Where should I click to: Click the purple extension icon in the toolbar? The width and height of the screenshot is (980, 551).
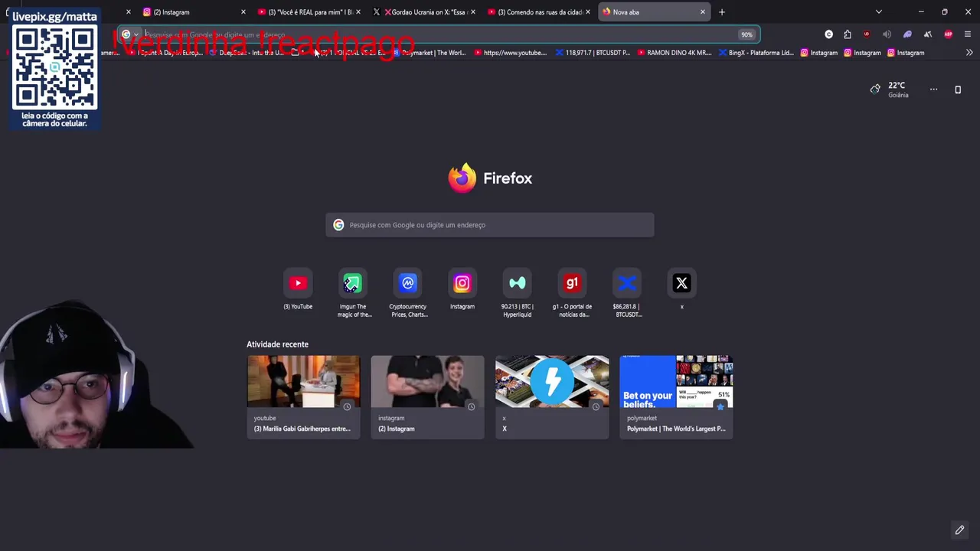click(907, 34)
